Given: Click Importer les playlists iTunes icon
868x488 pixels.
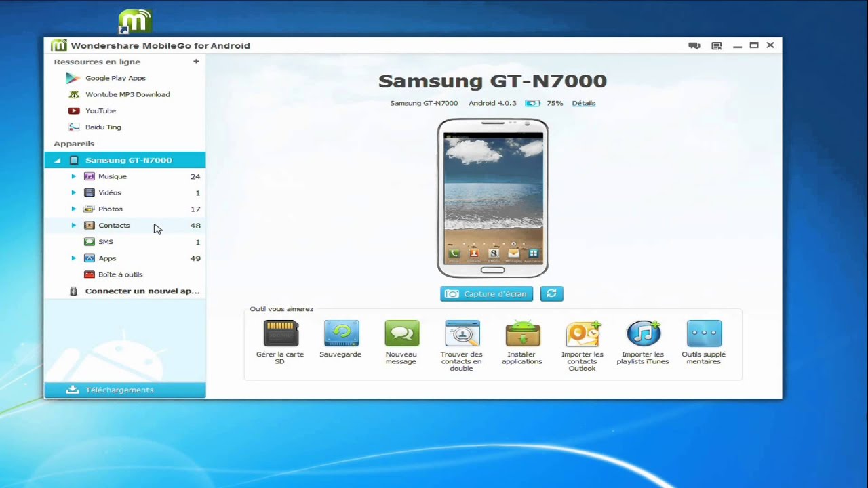Looking at the screenshot, I should 644,333.
